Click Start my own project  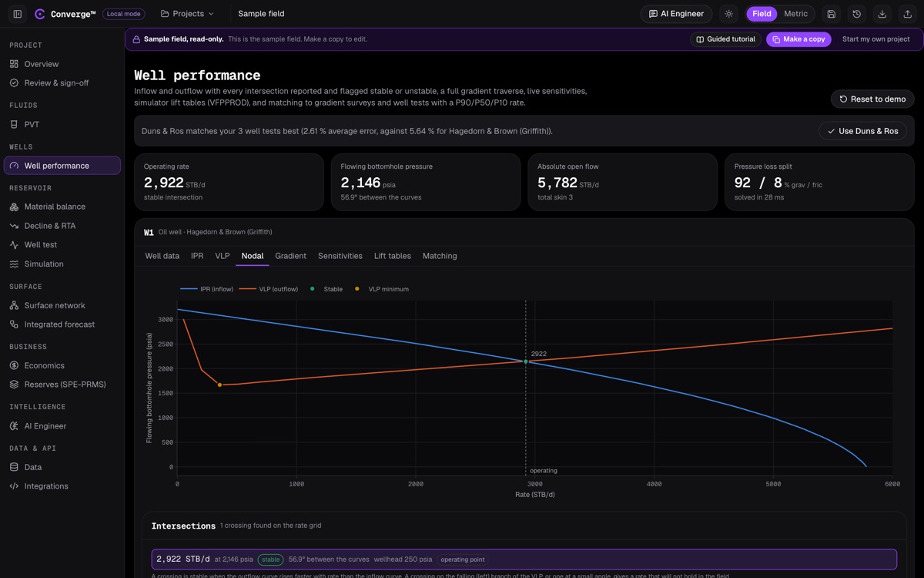(x=876, y=39)
